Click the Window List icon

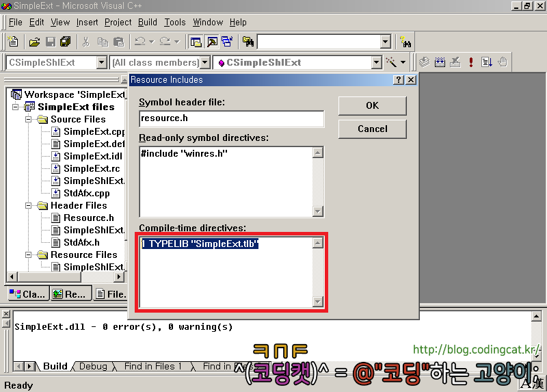pyautogui.click(x=227, y=42)
